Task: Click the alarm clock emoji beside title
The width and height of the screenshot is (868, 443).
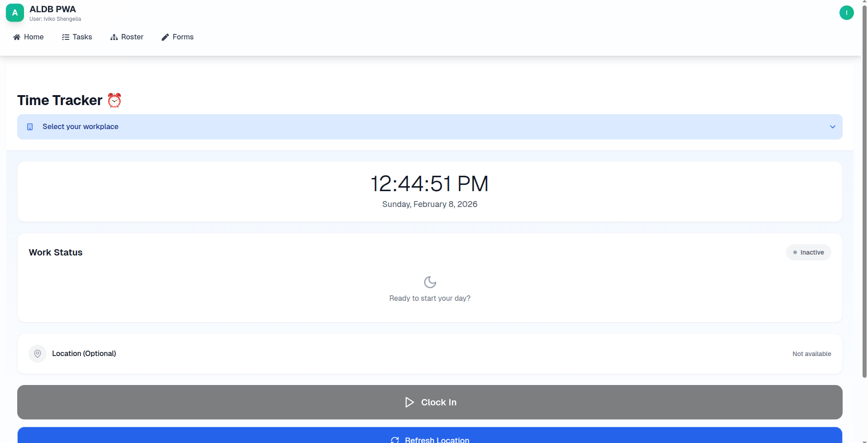Action: click(x=115, y=100)
